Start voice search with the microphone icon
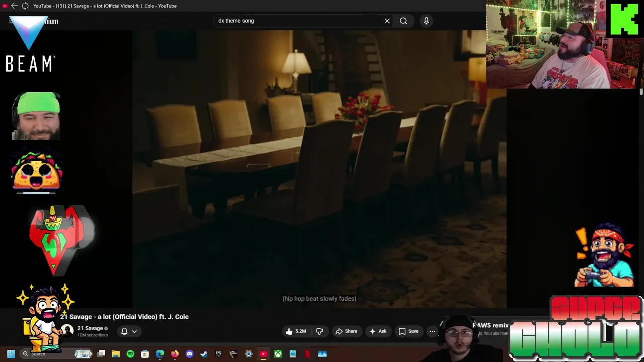This screenshot has width=644, height=362. coord(426,21)
